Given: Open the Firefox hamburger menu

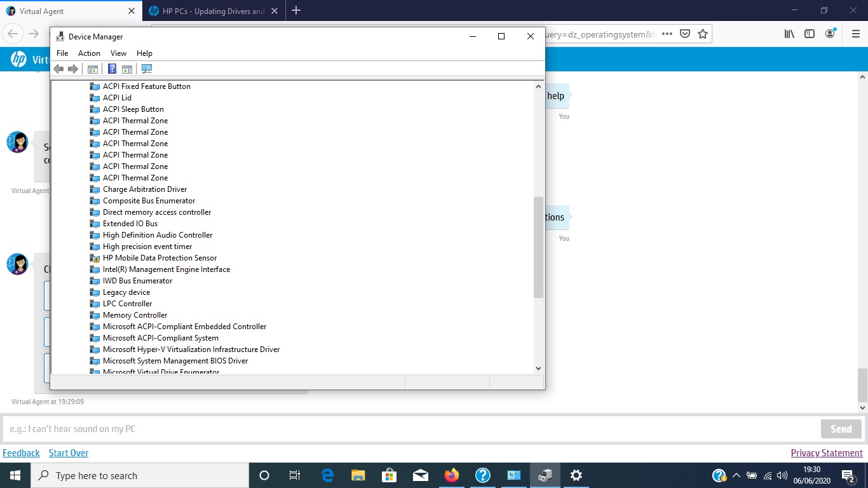Looking at the screenshot, I should pyautogui.click(x=855, y=34).
